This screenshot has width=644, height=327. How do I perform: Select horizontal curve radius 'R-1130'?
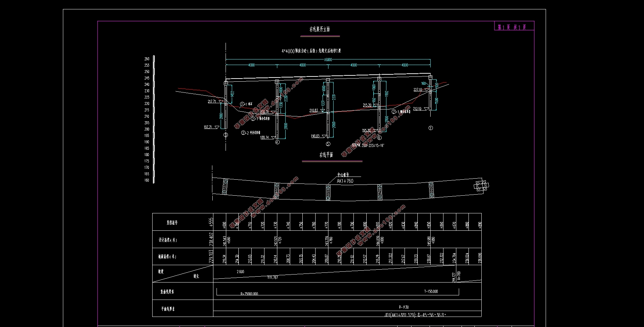pos(404,307)
